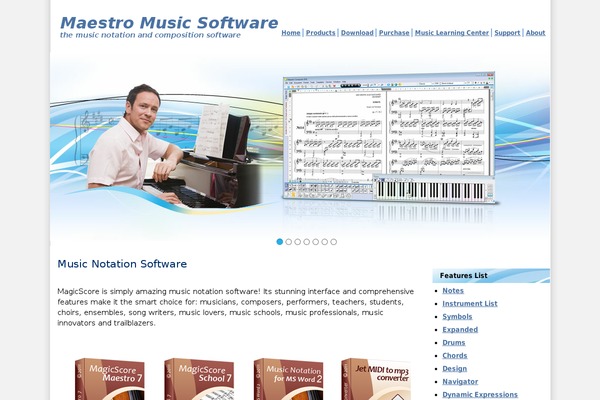Click the software screenshot in the banner

point(390,138)
